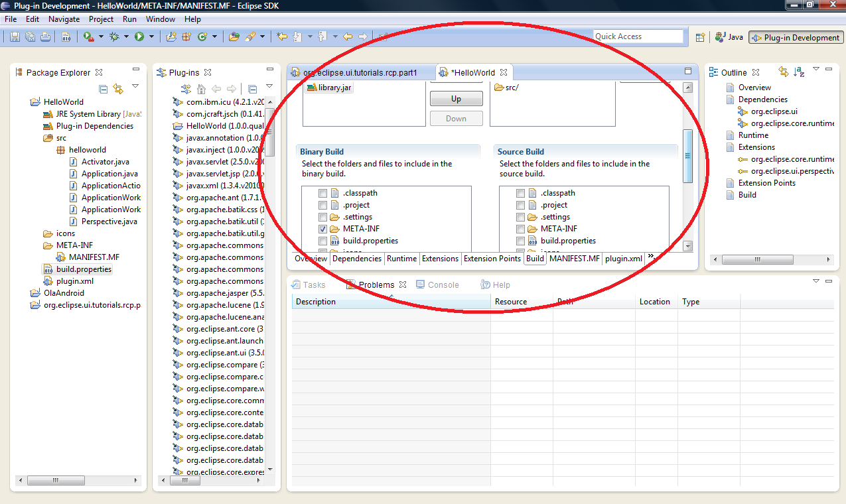Screen dimensions: 846x504
Task: Switch to Java perspective
Action: pyautogui.click(x=729, y=38)
